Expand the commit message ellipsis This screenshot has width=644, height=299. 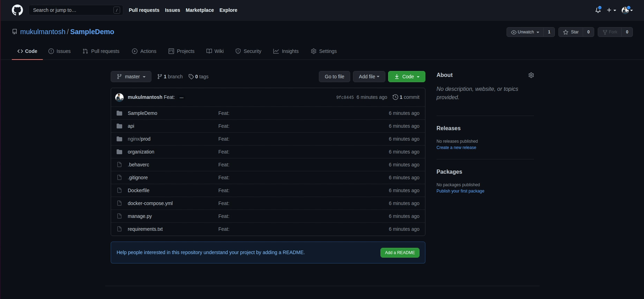click(181, 97)
